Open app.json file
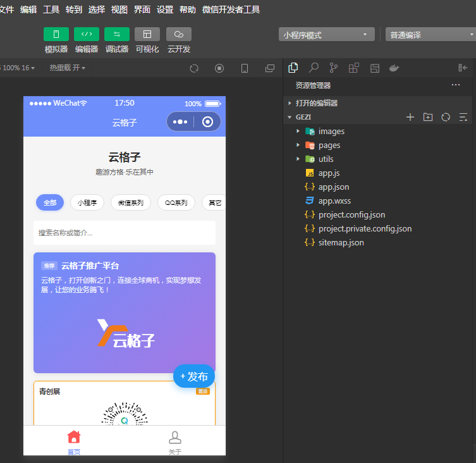This screenshot has width=476, height=463. (377, 187)
